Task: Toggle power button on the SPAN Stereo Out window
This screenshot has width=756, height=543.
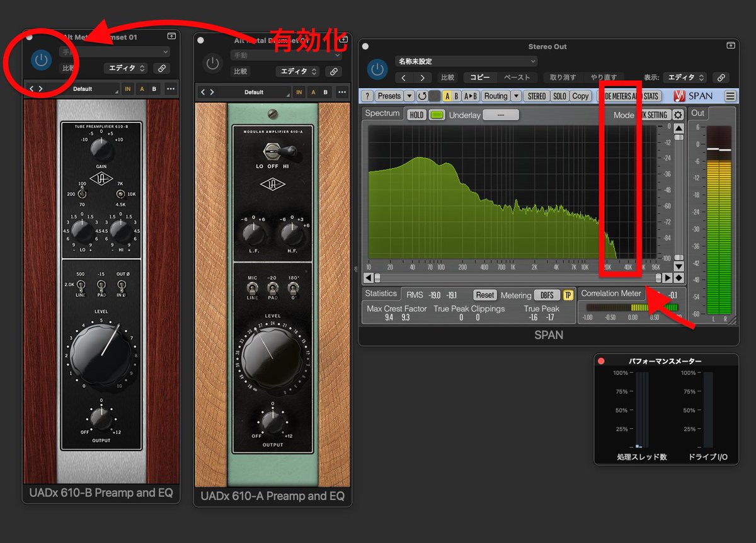Action: click(x=378, y=69)
